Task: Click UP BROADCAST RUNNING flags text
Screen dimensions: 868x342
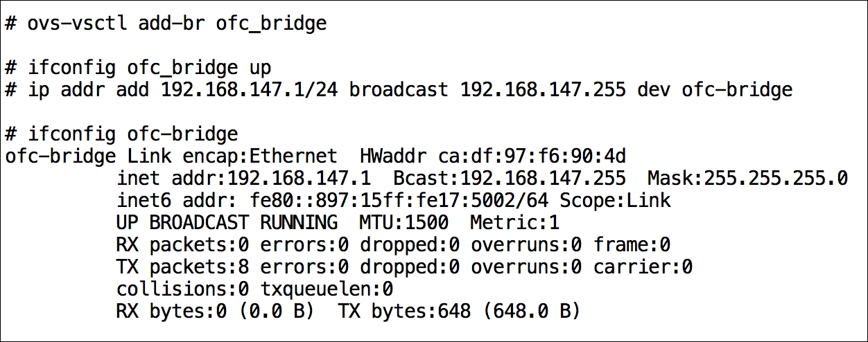Action: (227, 223)
